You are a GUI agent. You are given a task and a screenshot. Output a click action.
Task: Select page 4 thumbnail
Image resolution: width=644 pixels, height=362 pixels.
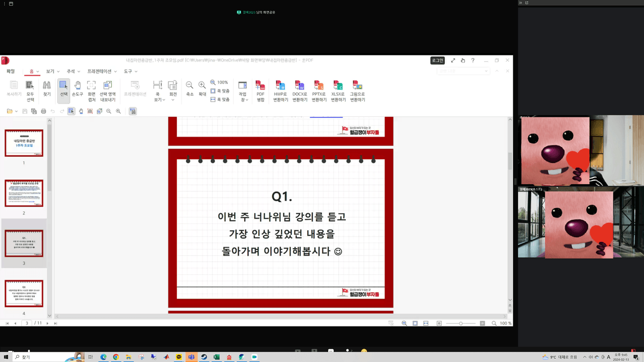coord(24,294)
